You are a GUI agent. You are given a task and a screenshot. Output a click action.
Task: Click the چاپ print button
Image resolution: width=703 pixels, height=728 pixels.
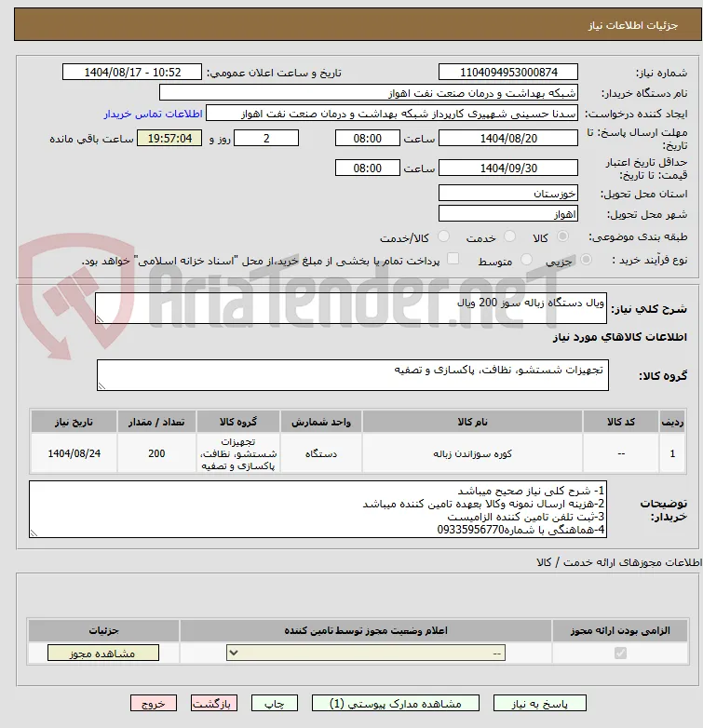(x=274, y=704)
